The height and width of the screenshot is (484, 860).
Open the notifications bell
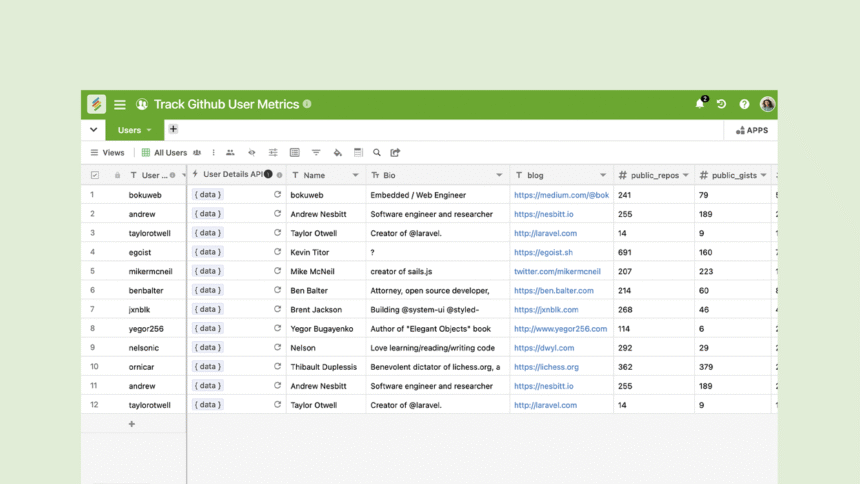click(700, 103)
